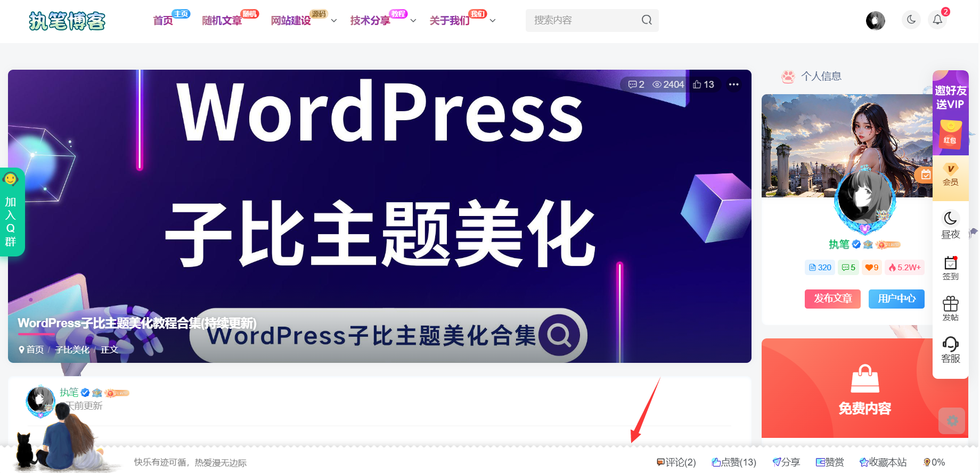This screenshot has width=980, height=473.
Task: Click 分享 in the bottom bar
Action: [x=786, y=462]
